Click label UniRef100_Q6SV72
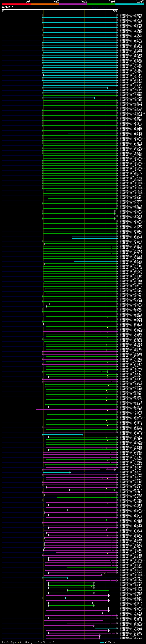Screen dimensions: 146x644 point(131,238)
